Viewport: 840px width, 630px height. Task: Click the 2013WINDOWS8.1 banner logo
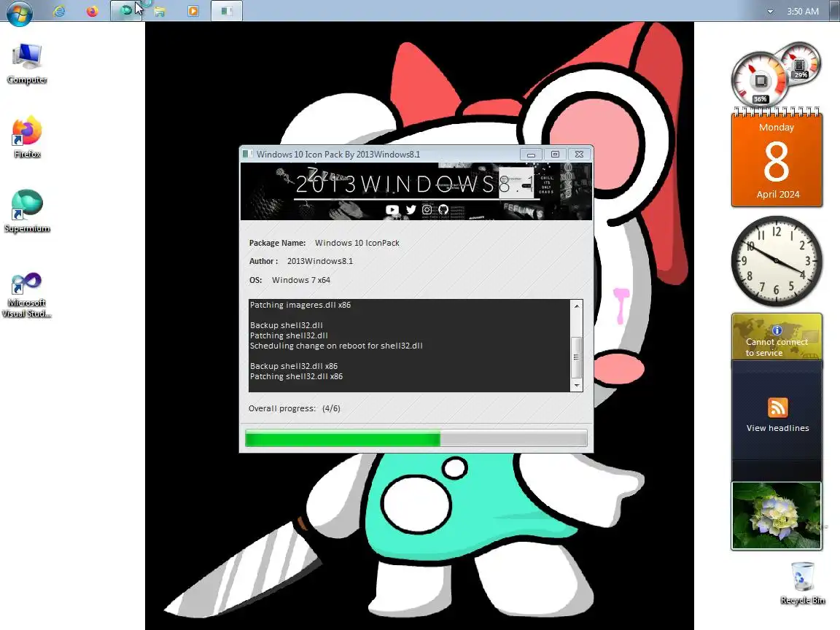tap(414, 184)
